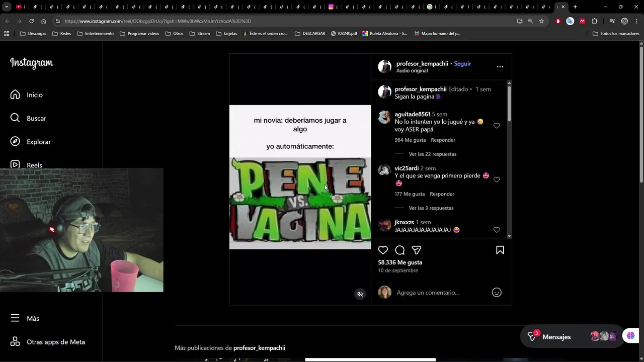The image size is (644, 362).
Task: Open the comment bubble icon
Action: click(400, 250)
